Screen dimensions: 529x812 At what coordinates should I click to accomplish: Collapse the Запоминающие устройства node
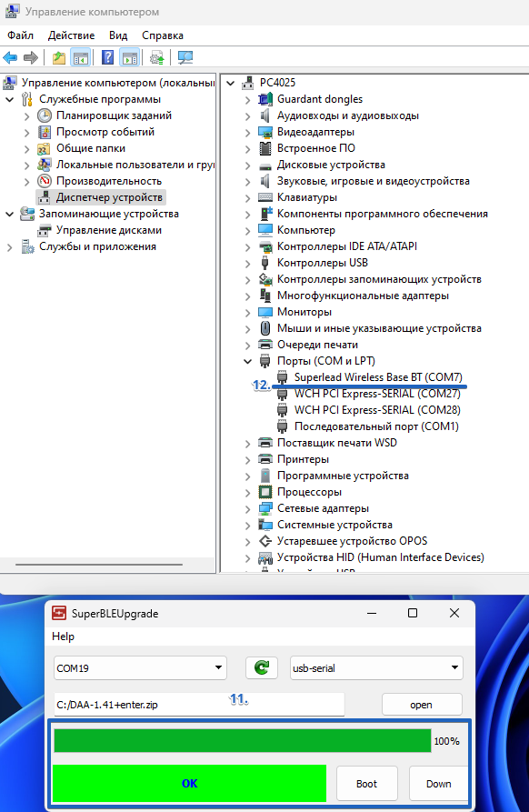[x=10, y=214]
